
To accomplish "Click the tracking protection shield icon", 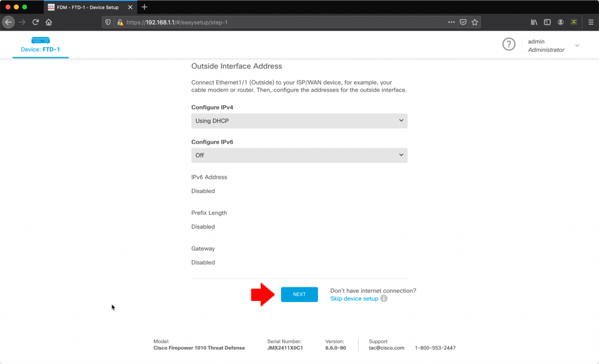I will click(109, 22).
